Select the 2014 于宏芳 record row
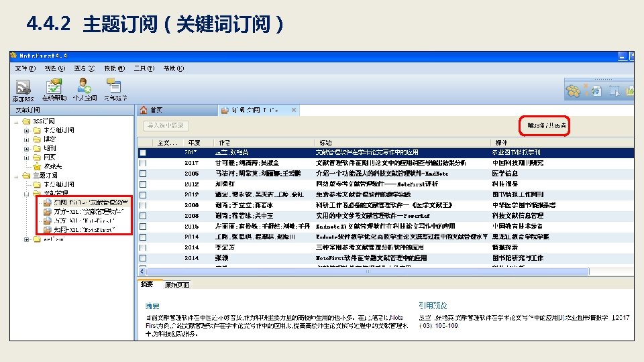This screenshot has height=362, width=644. pos(386,247)
